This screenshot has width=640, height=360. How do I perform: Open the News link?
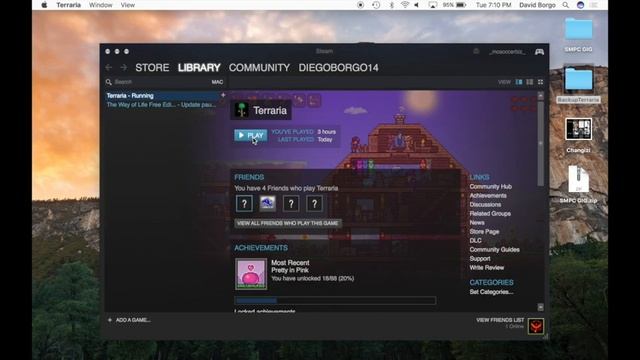pos(477,222)
